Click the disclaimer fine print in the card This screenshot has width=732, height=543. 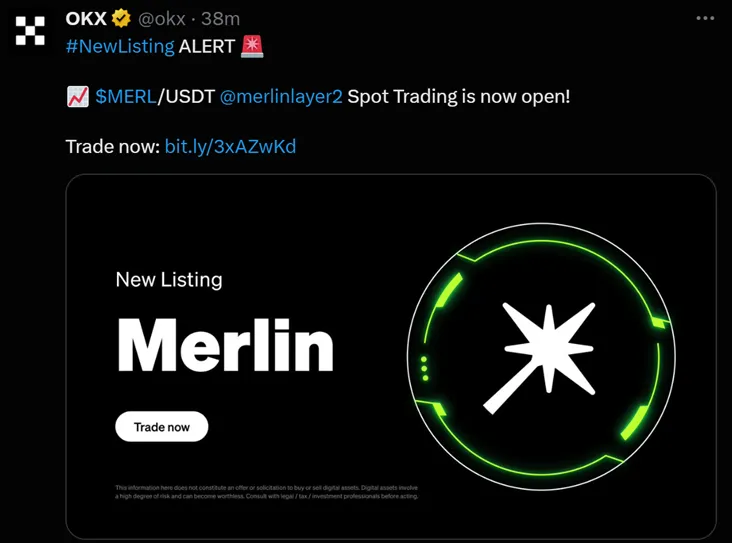coord(267,492)
